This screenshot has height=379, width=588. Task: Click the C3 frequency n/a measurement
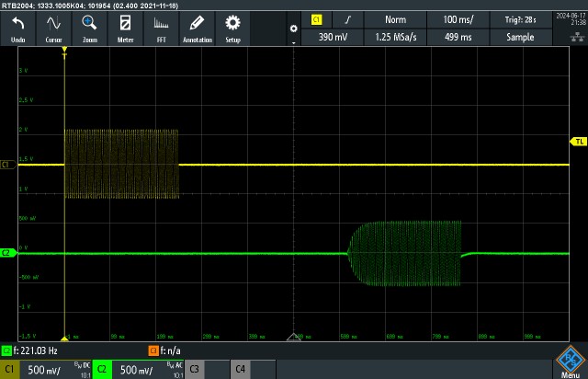(164, 350)
